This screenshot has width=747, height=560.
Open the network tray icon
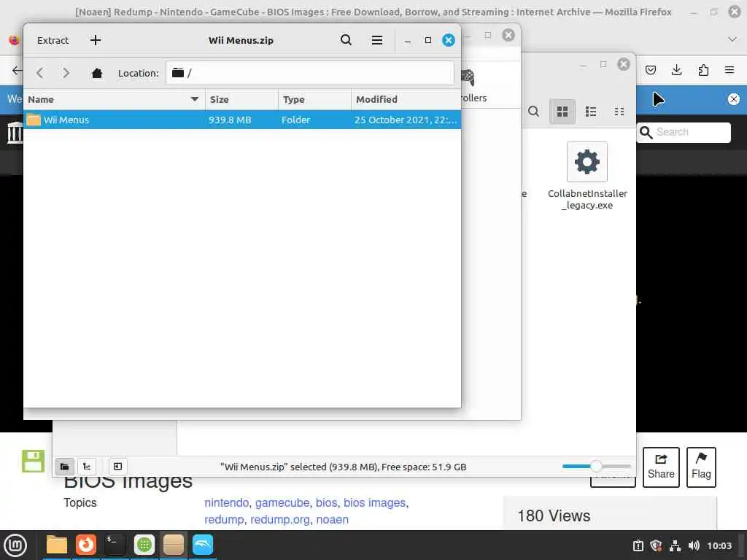point(675,545)
